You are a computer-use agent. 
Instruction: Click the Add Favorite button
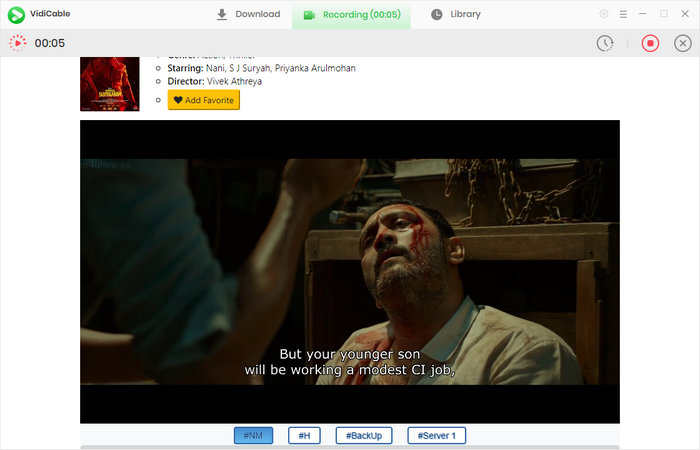pos(204,100)
